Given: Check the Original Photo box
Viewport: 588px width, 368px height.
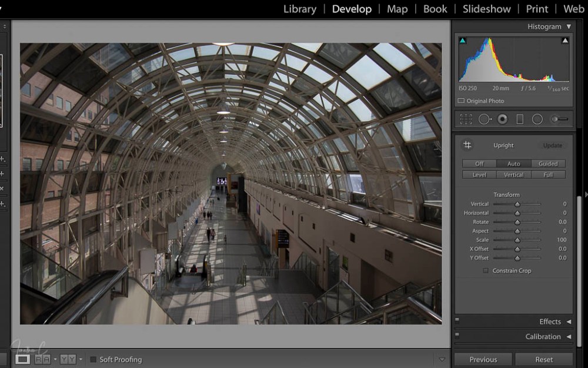Looking at the screenshot, I should 462,101.
